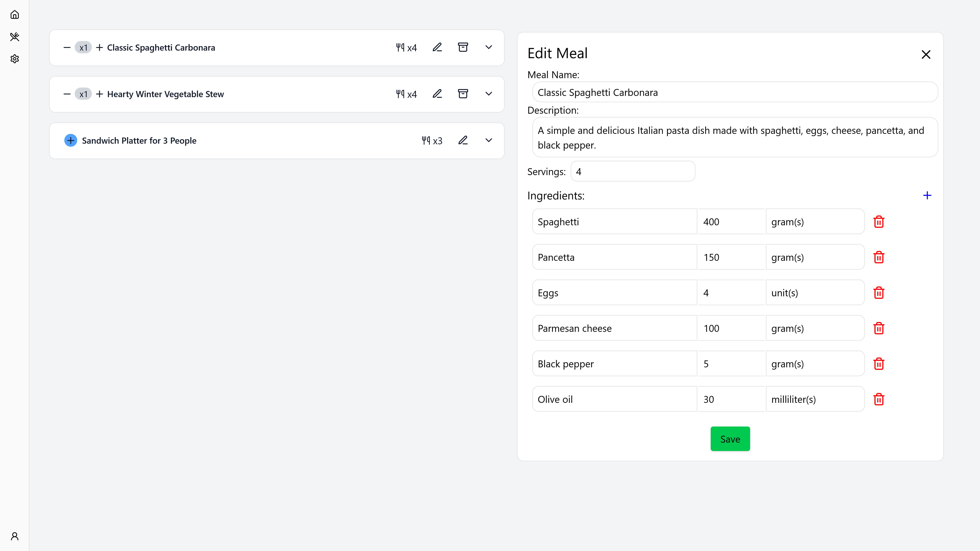
Task: Decrease Classic Spaghetti Carbonara quantity
Action: (x=67, y=48)
